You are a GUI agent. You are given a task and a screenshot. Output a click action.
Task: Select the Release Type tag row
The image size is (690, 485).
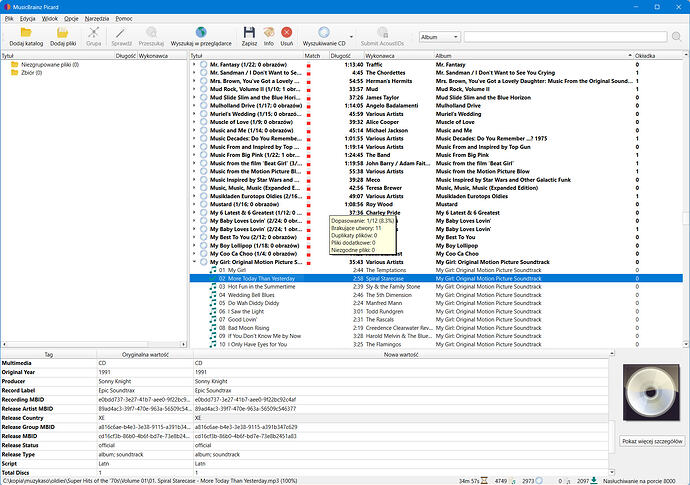(305, 455)
